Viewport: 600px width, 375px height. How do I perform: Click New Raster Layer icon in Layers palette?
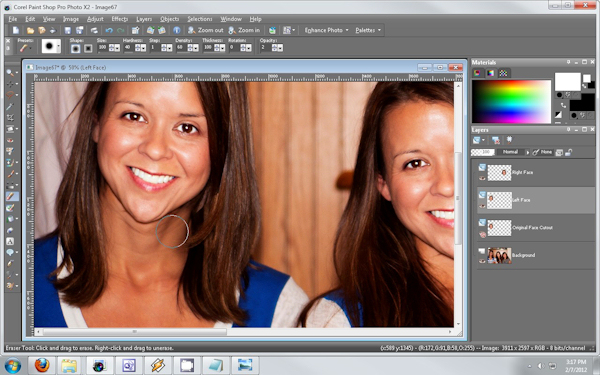point(477,140)
